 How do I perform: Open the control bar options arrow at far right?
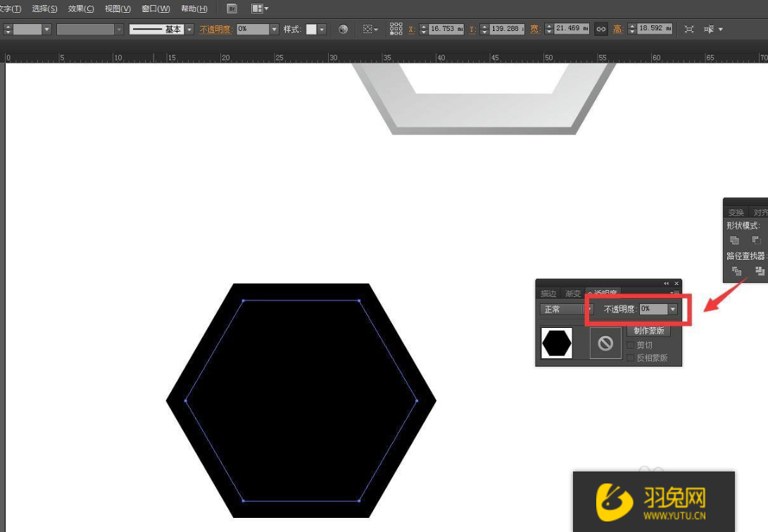(721, 30)
